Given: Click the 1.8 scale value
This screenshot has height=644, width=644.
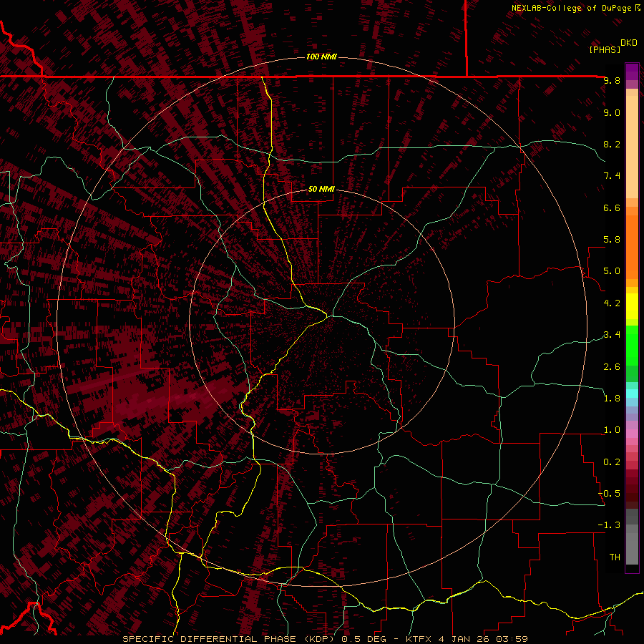Looking at the screenshot, I should (612, 399).
